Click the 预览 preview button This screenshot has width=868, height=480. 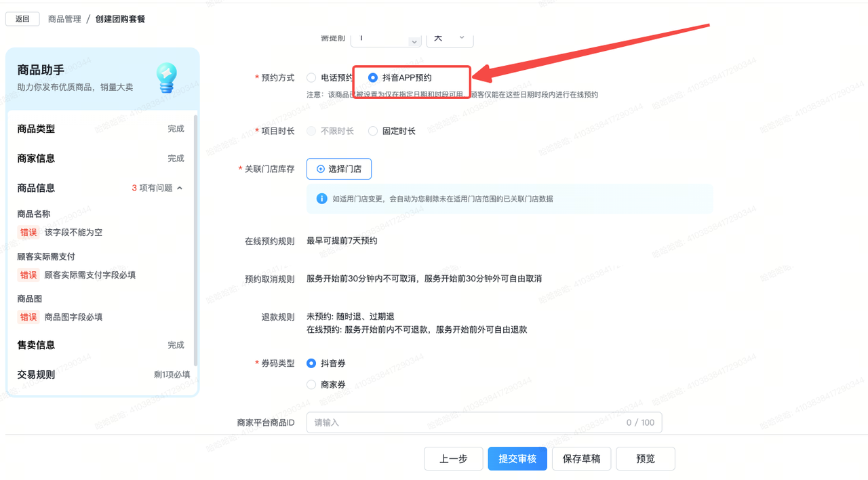646,459
